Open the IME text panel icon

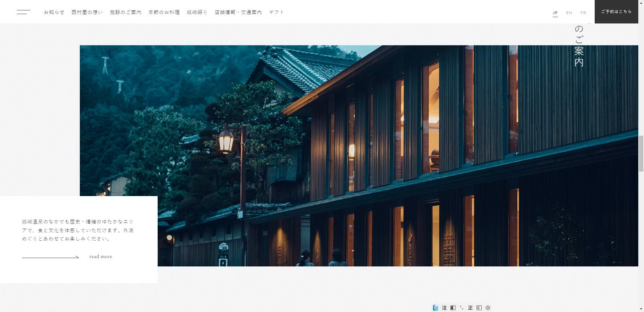point(479,308)
